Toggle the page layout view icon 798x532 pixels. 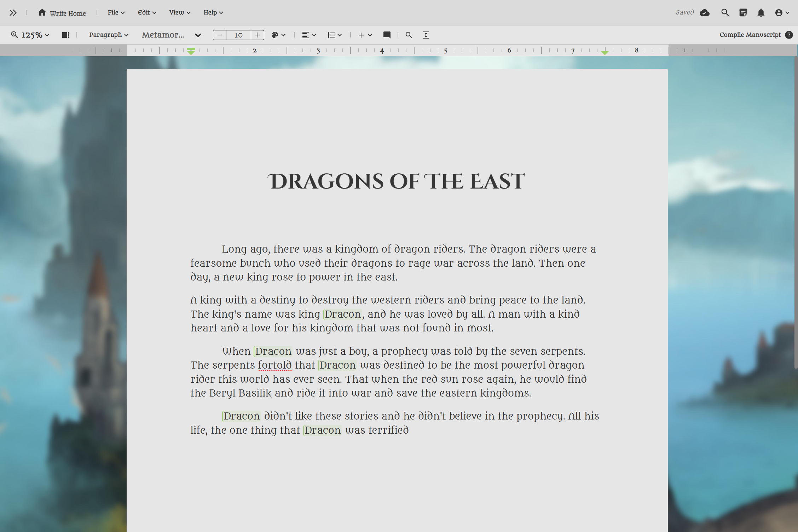coord(65,35)
